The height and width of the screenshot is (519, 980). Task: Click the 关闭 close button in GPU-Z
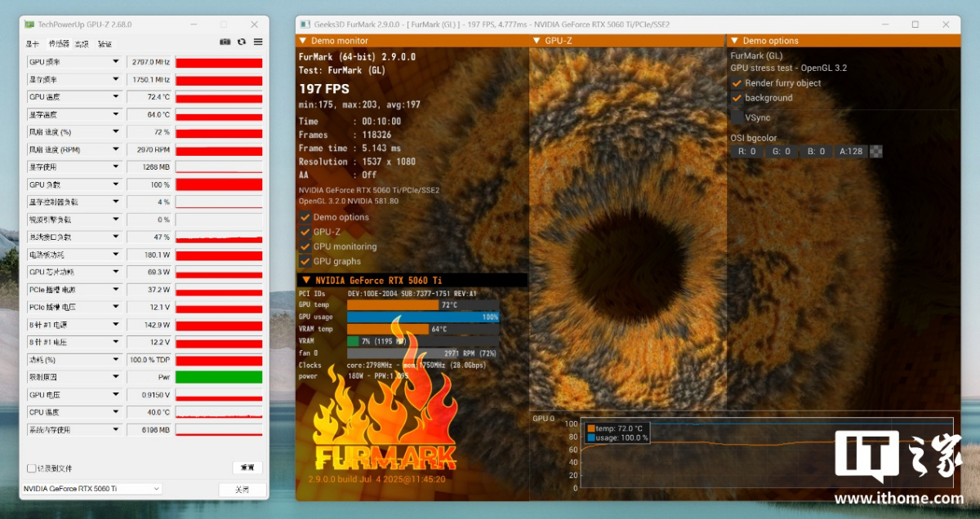coord(243,490)
